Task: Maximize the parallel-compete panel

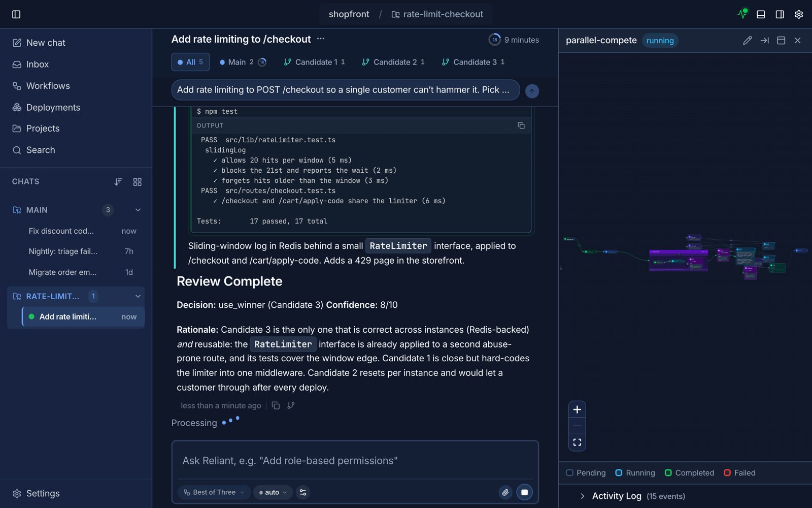Action: click(781, 40)
